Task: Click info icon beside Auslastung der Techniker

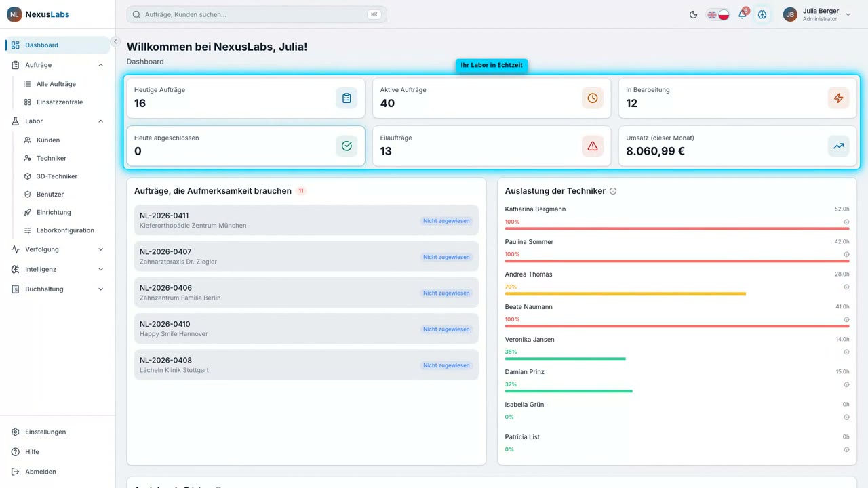Action: pos(613,191)
